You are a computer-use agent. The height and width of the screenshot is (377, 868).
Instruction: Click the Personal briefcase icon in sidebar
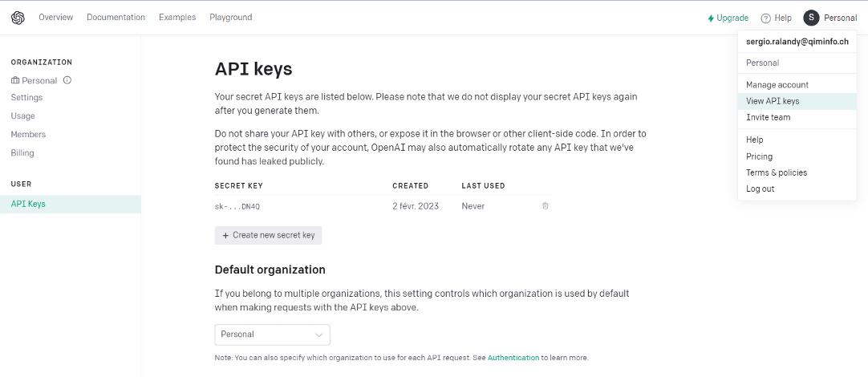[15, 80]
